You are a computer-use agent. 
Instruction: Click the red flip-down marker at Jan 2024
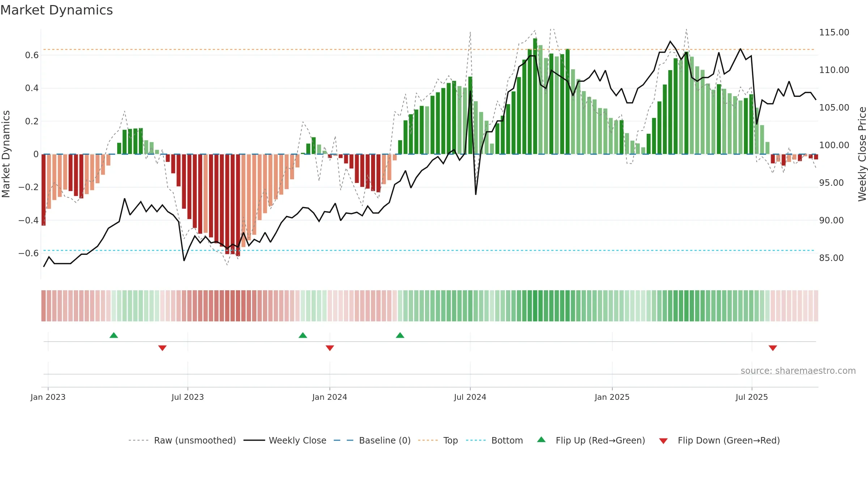coord(330,348)
